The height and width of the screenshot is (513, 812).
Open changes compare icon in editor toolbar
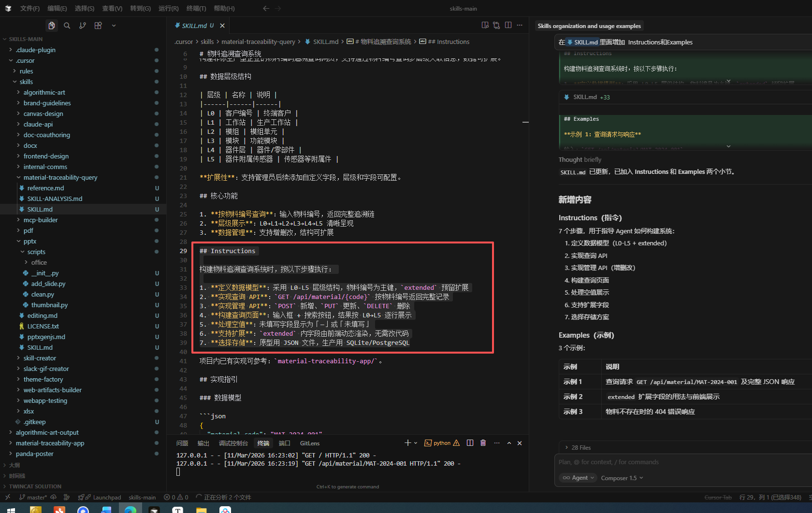tap(496, 25)
